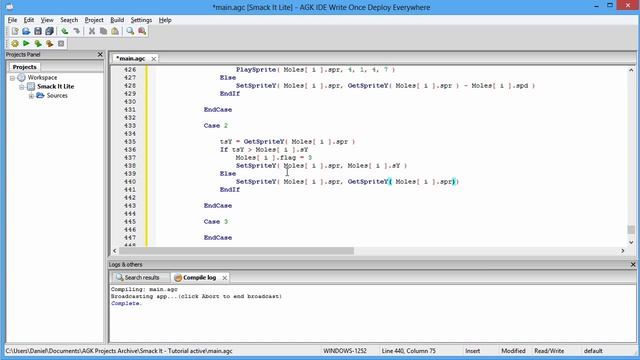Click the editor horizontal scrollbar thumb

click(x=236, y=251)
